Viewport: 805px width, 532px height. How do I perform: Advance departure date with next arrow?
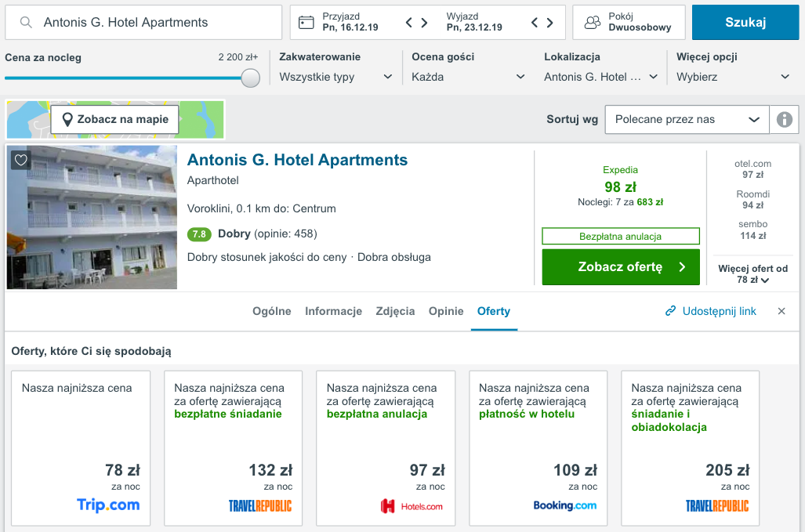coord(549,22)
